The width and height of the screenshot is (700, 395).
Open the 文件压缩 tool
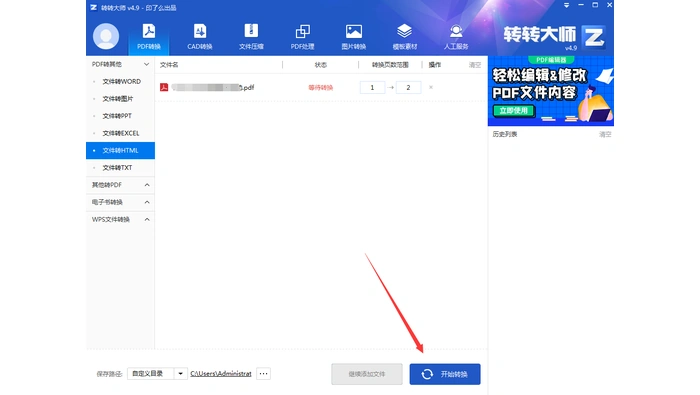[251, 37]
